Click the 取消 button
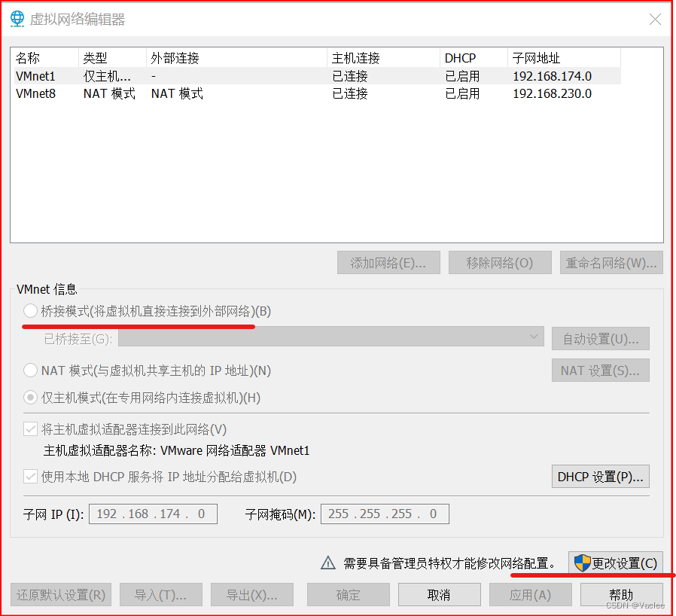 coord(439,595)
